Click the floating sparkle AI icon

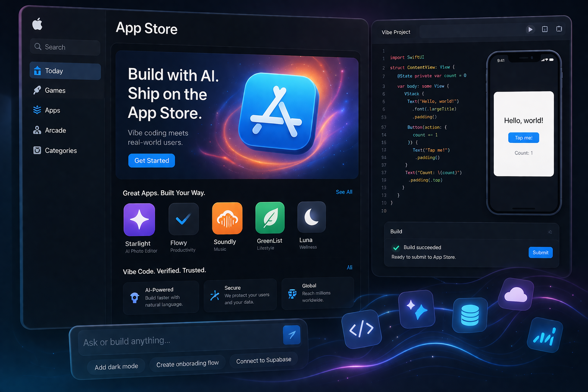click(417, 309)
